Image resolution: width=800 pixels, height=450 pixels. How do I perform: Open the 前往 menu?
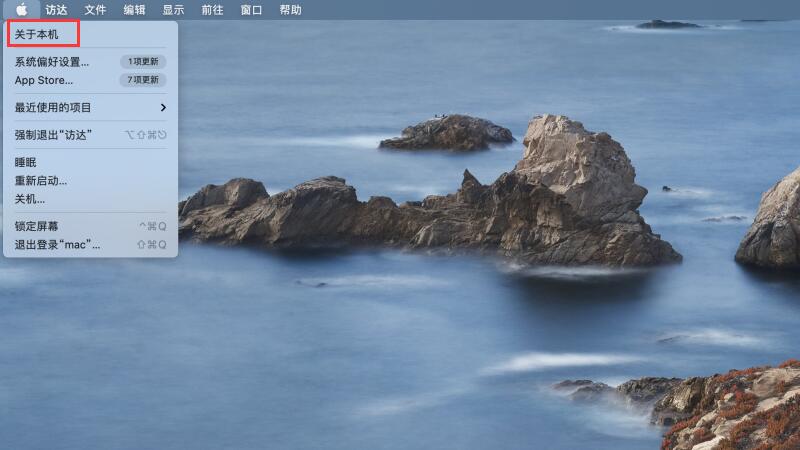(x=212, y=10)
